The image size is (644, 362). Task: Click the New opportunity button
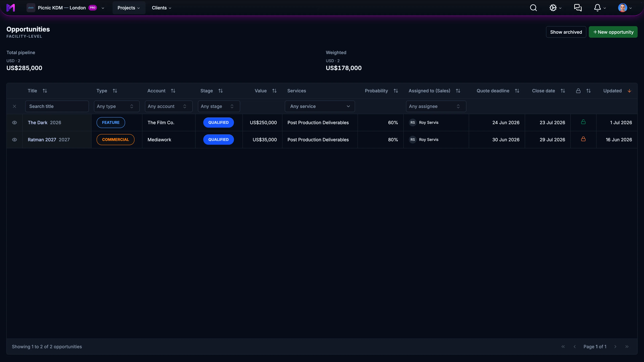[x=613, y=32]
